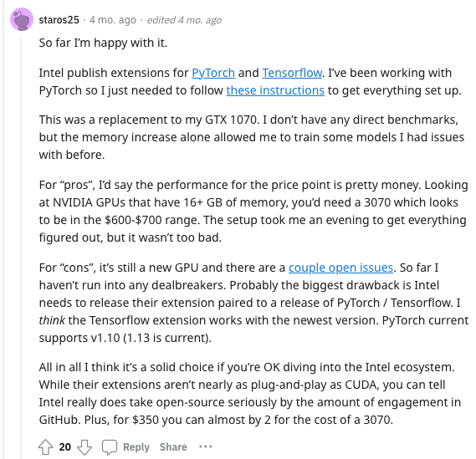476x459 pixels.
Task: Downvote the staros25 comment
Action: pos(84,446)
